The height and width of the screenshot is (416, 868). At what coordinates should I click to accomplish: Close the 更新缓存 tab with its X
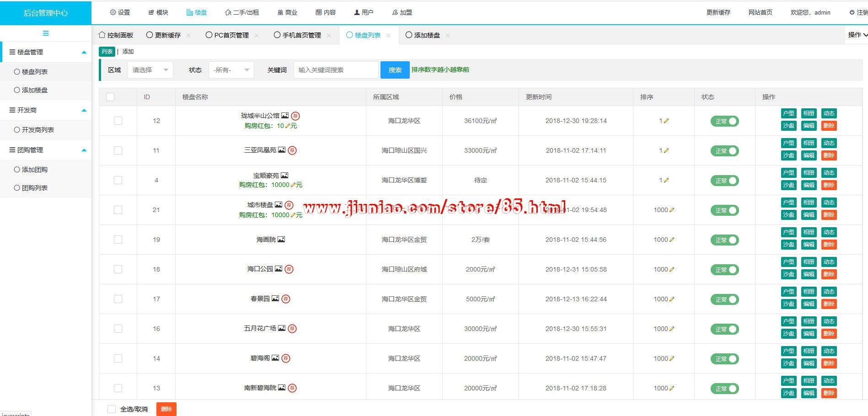[188, 35]
